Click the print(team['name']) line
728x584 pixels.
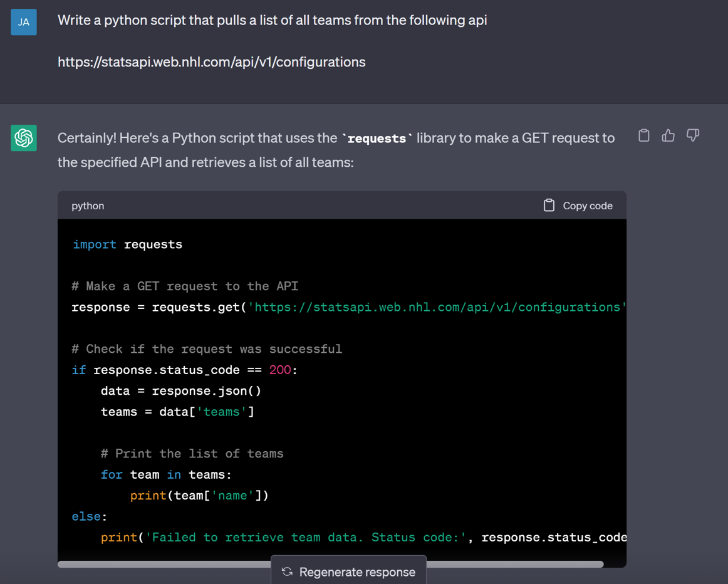coord(199,496)
